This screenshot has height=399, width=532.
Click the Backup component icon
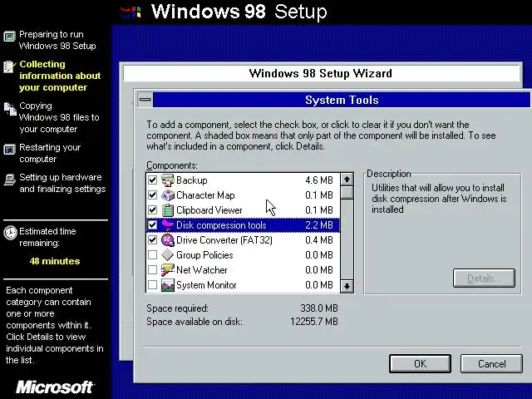pos(168,180)
